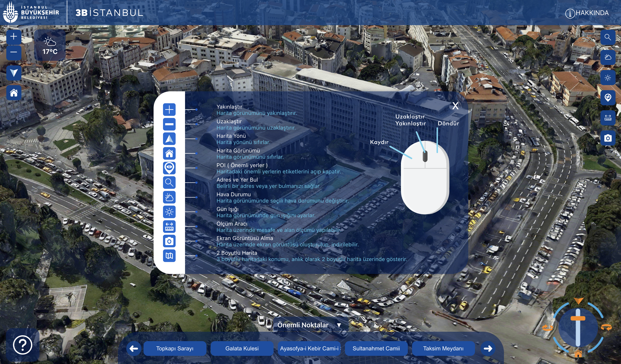Toggle POI labels in the right toolbar

pyautogui.click(x=608, y=98)
